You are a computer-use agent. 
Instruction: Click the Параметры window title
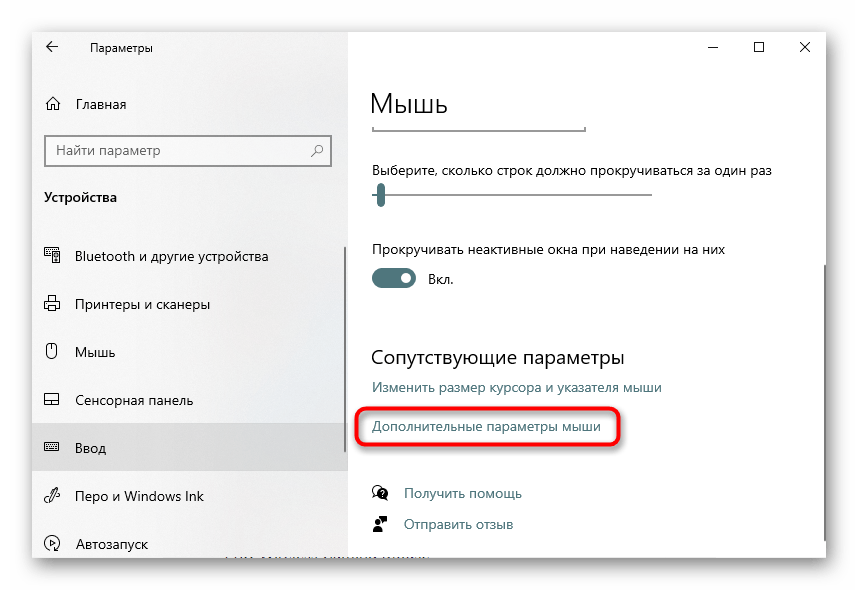[x=121, y=48]
